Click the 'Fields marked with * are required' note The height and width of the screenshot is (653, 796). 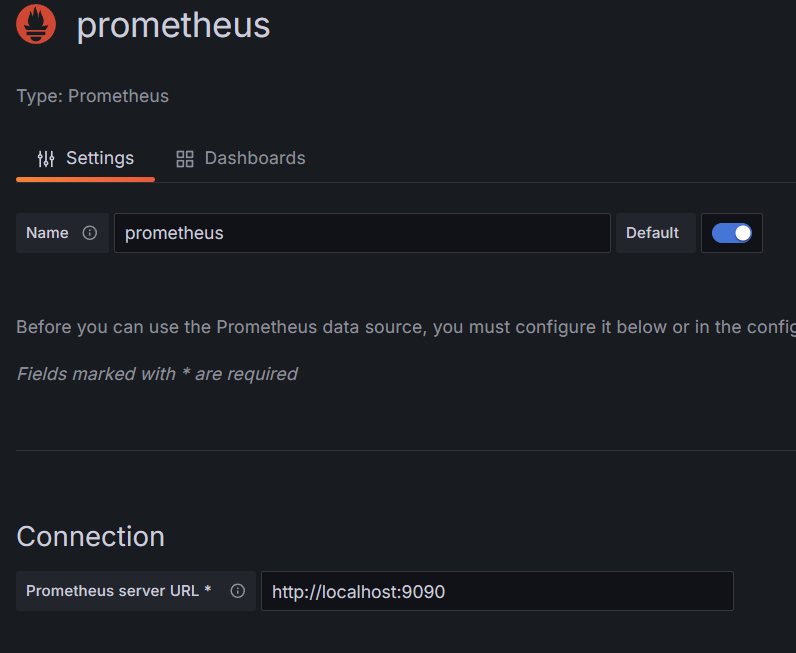[x=157, y=374]
